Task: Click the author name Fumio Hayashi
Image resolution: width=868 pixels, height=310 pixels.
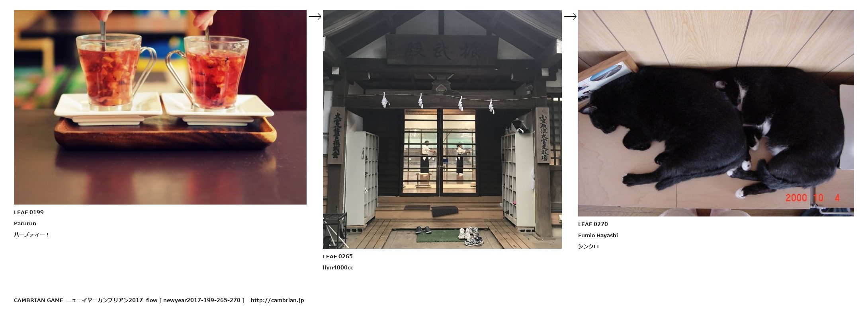Action: tap(598, 235)
